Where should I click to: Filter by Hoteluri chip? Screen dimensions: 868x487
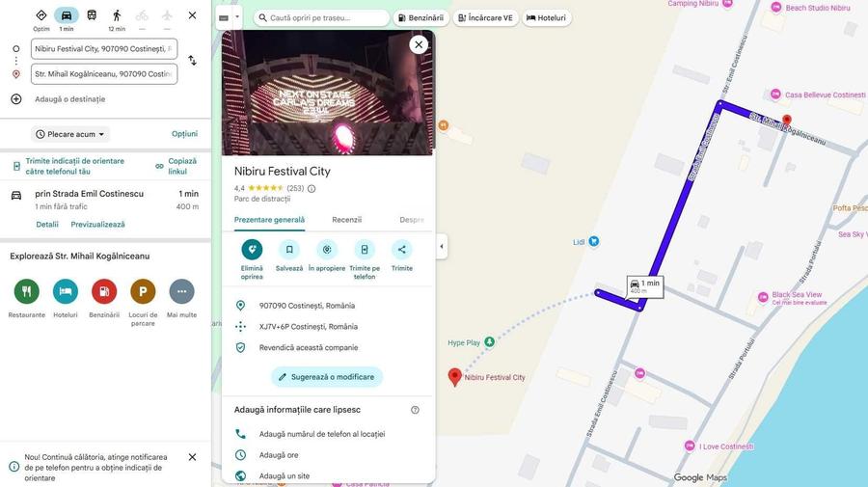[x=547, y=17]
